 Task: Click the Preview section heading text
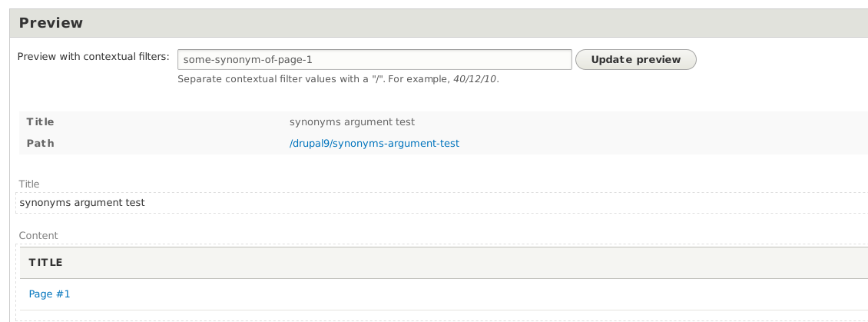tap(51, 23)
